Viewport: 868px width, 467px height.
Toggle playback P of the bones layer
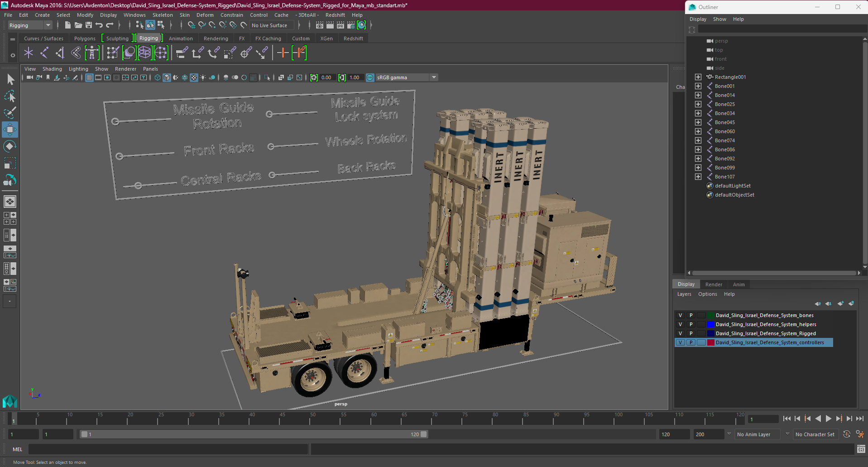pos(691,315)
